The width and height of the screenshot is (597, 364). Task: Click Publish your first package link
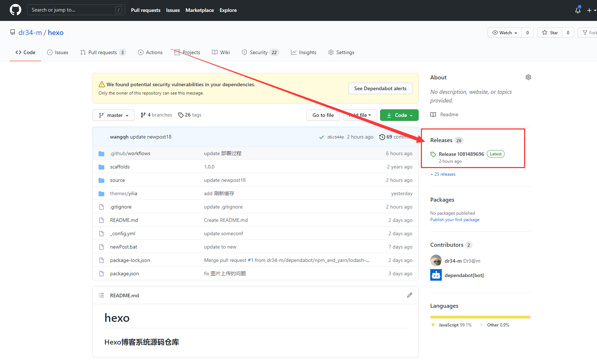455,220
